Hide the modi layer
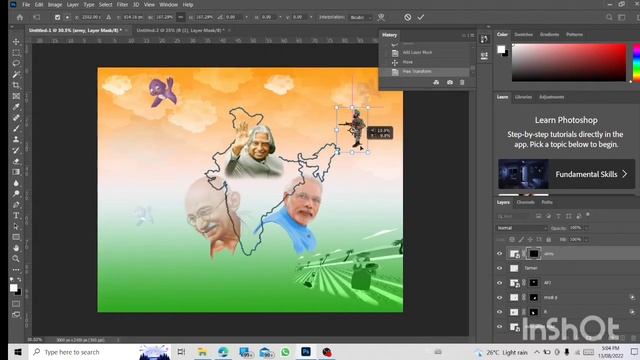Viewport: 640px width, 360px height. [x=499, y=298]
